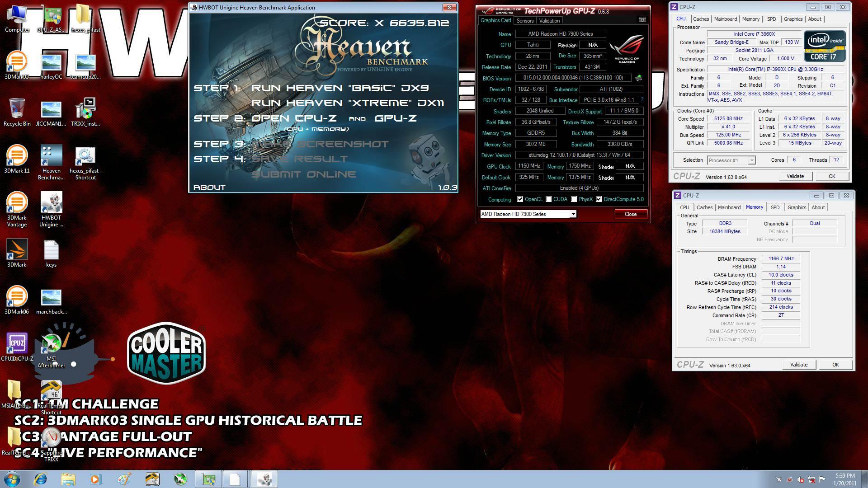Viewport: 868px width, 488px height.
Task: Click OK in bottom CPU-Z window
Action: 835,365
